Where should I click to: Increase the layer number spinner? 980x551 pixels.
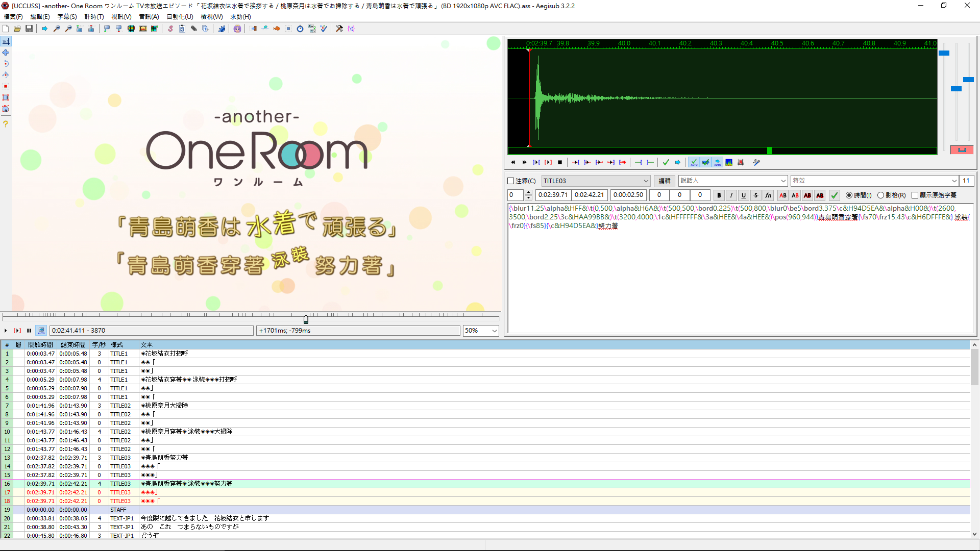pyautogui.click(x=529, y=192)
